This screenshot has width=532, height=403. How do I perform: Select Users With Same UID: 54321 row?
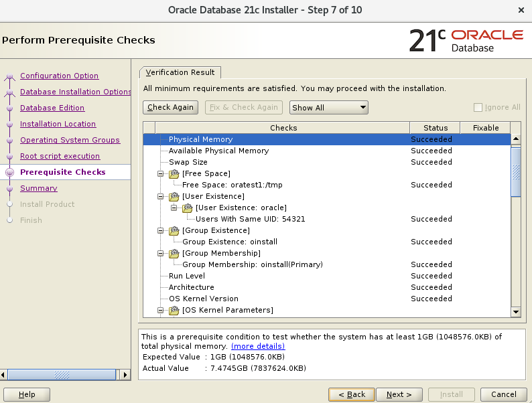point(327,220)
